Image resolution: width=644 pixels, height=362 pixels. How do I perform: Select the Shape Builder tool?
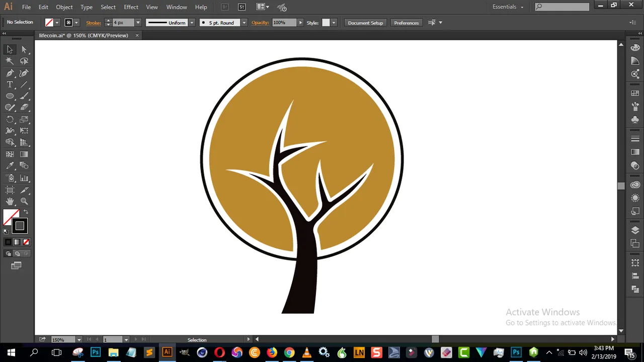[x=10, y=143]
